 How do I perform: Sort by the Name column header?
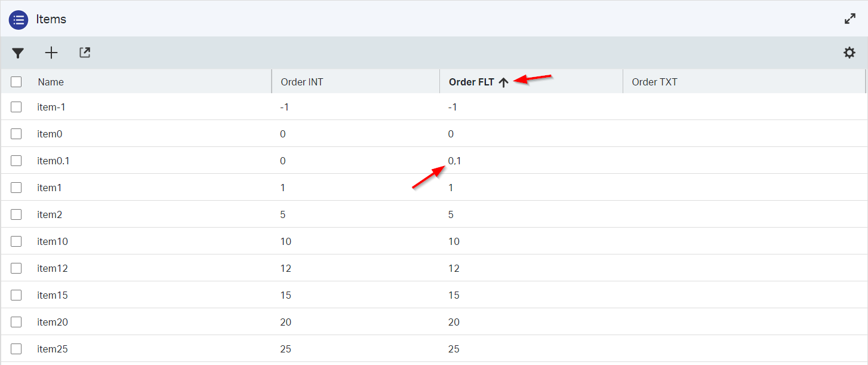(x=51, y=82)
